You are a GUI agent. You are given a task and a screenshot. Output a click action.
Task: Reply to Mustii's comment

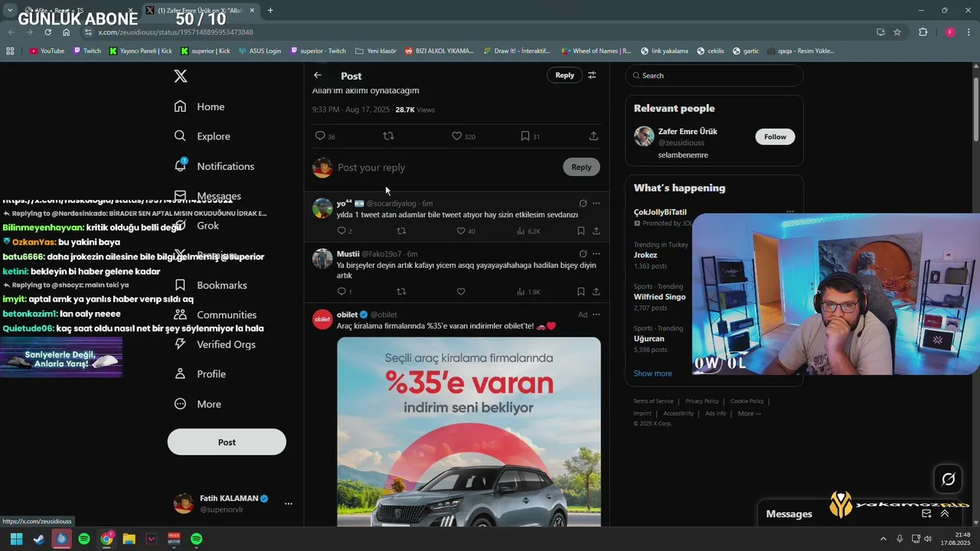pos(345,292)
